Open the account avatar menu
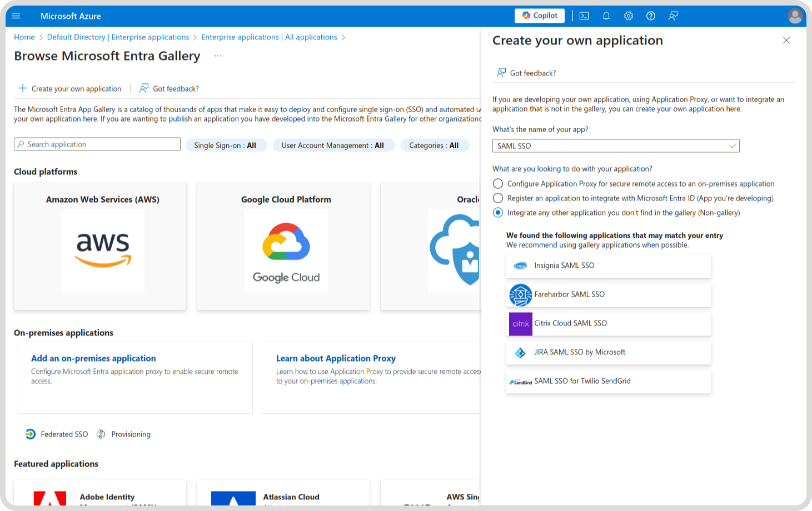Image resolution: width=812 pixels, height=511 pixels. coord(795,16)
